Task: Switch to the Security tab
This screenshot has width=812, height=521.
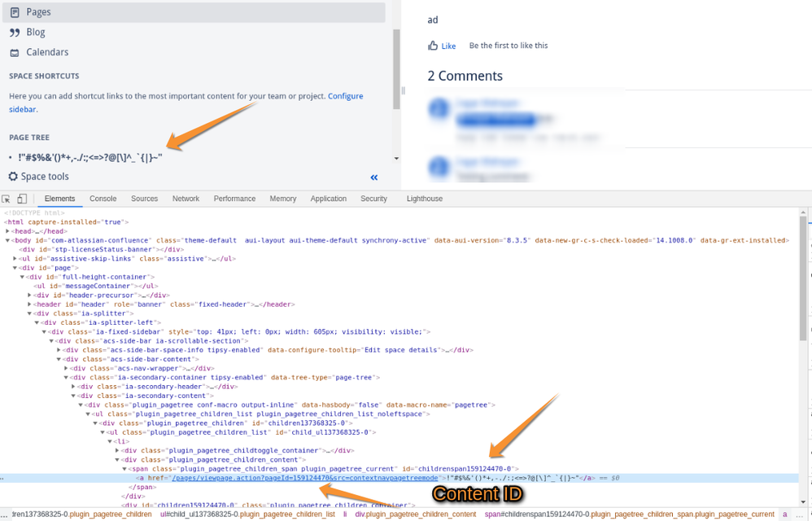Action: (x=373, y=199)
